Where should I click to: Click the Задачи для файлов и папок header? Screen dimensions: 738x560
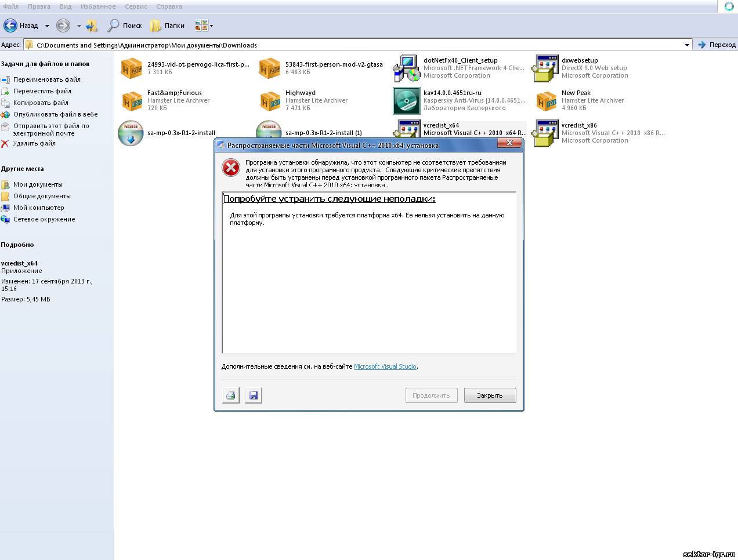point(45,64)
